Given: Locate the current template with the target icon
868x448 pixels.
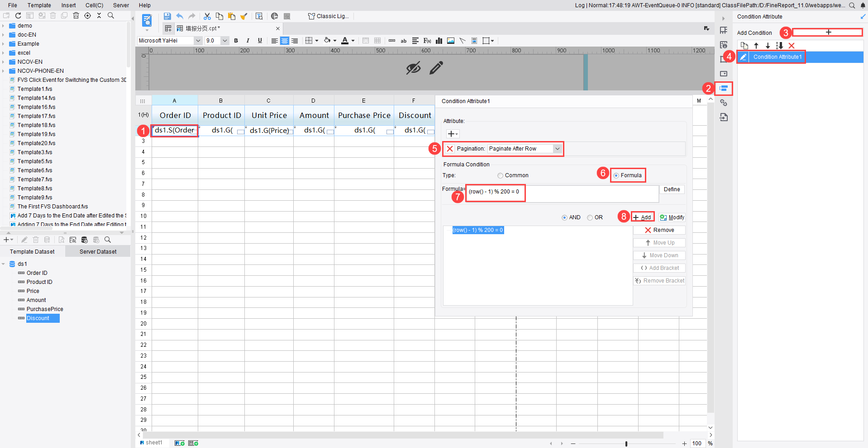Looking at the screenshot, I should 87,15.
